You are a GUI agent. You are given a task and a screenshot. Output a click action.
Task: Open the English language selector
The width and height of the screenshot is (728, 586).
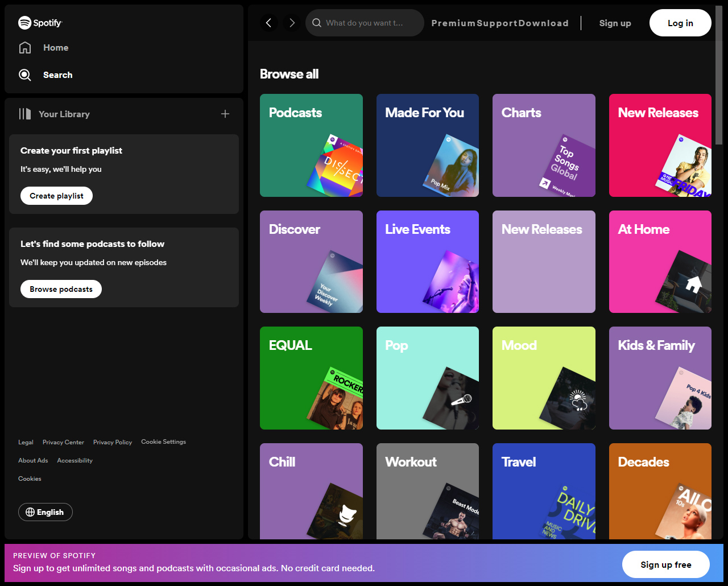click(45, 512)
